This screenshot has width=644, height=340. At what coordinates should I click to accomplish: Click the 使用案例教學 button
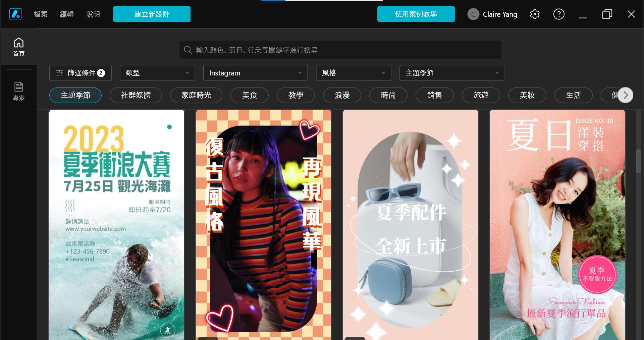pyautogui.click(x=416, y=14)
